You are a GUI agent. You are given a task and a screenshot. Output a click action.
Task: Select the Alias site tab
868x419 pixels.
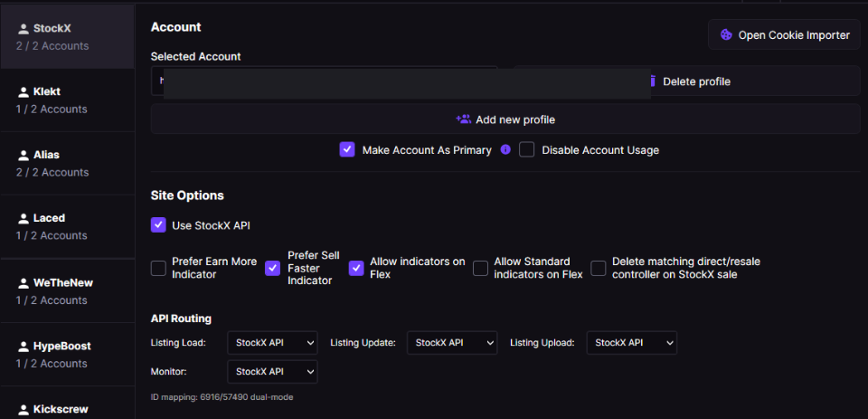pos(67,163)
